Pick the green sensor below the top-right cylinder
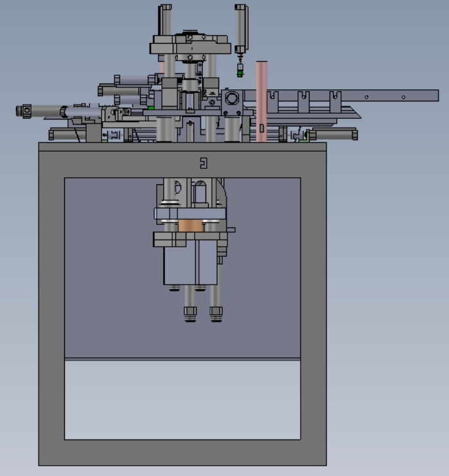 (240, 74)
